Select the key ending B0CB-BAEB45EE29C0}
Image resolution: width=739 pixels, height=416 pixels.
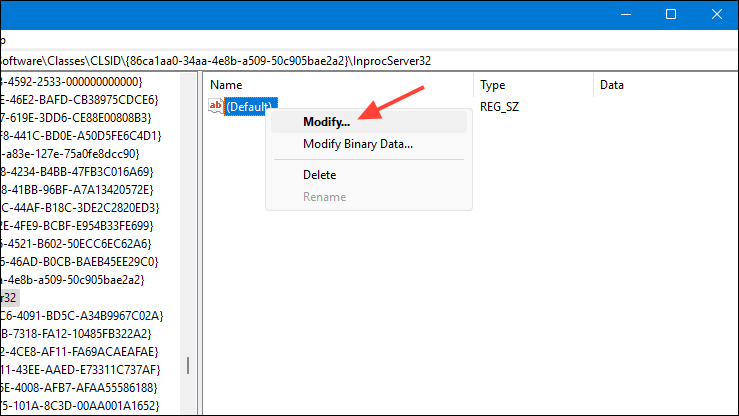click(x=79, y=261)
